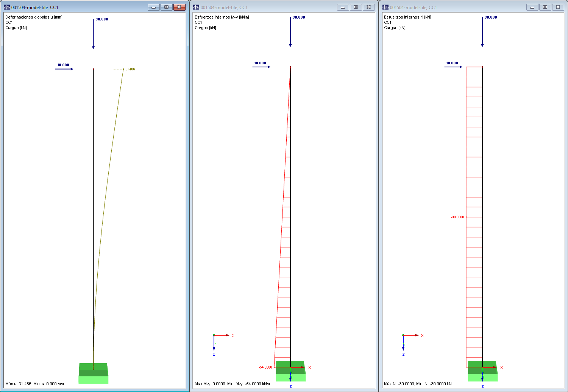This screenshot has width=568, height=392.
Task: Click the CC1 label in the deformations window
Action: coord(9,22)
